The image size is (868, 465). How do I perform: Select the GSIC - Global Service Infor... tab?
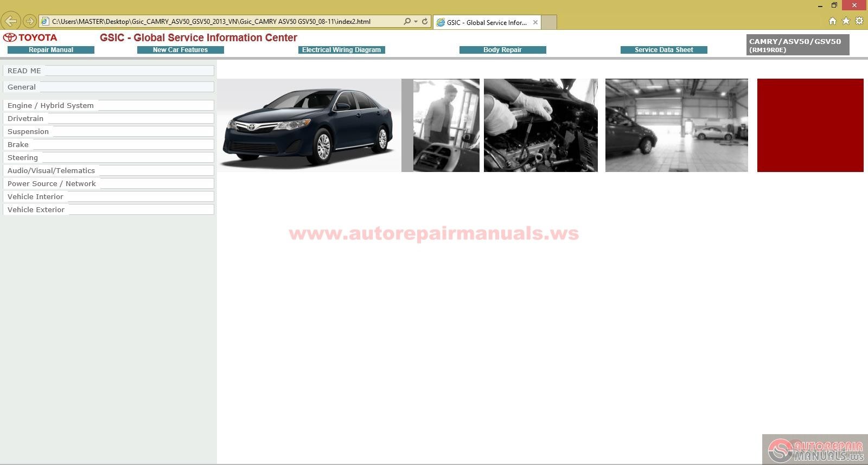coord(487,22)
